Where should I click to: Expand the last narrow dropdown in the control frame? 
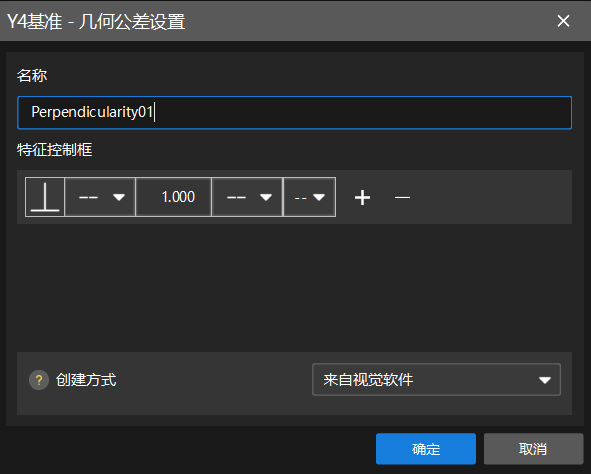coord(309,197)
